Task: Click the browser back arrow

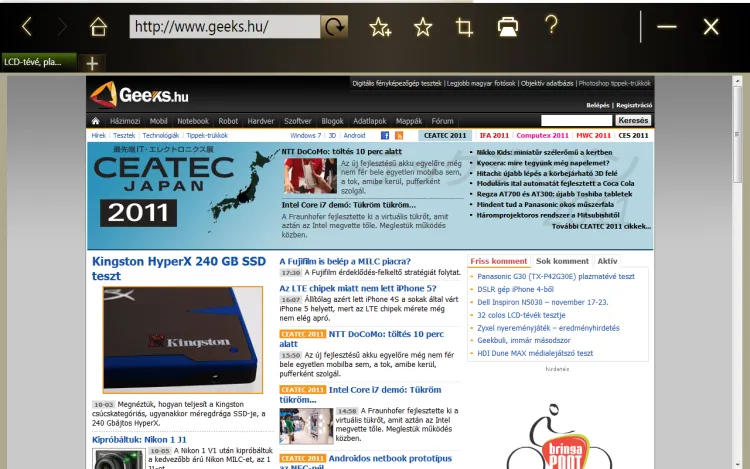Action: (27, 27)
